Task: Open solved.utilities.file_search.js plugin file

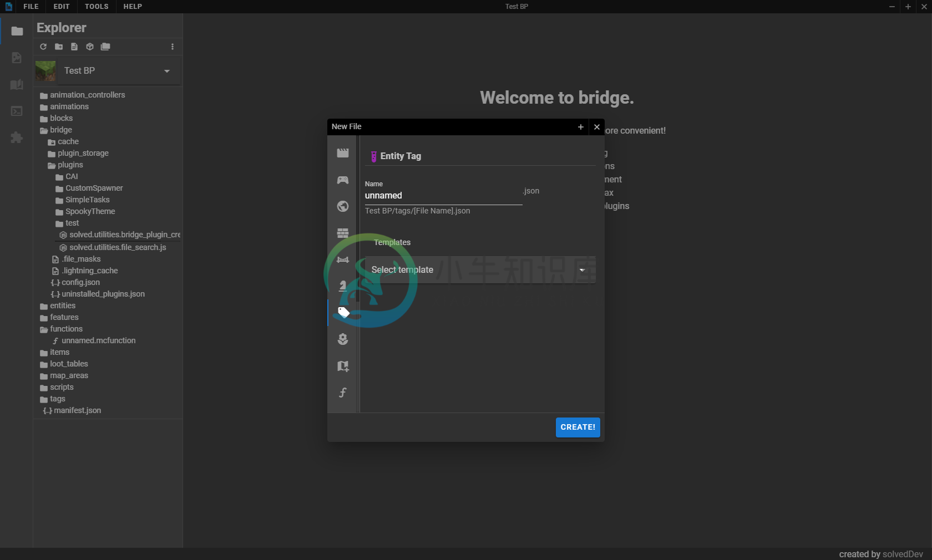Action: point(113,247)
